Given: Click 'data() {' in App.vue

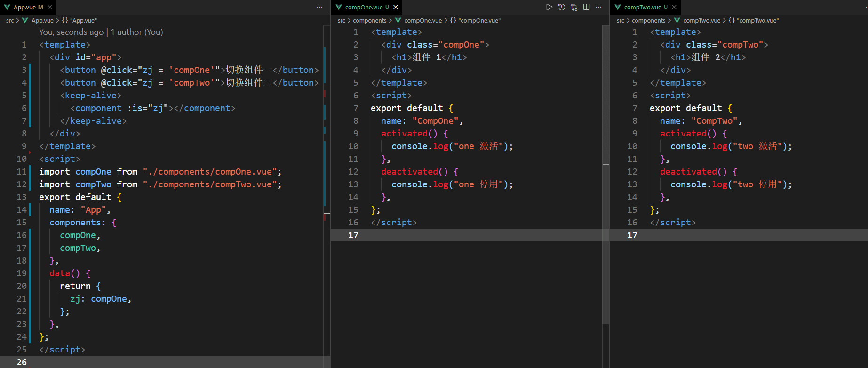Looking at the screenshot, I should [70, 273].
